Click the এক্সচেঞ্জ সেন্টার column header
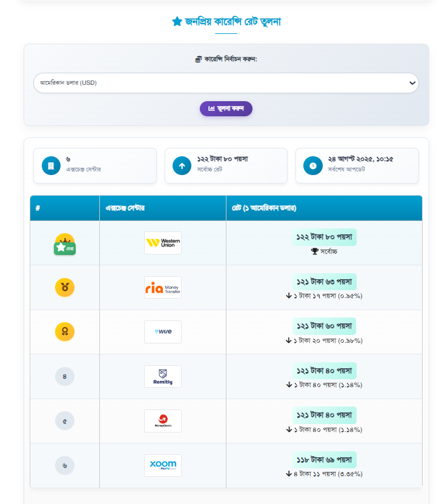Image resolution: width=442 pixels, height=504 pixels. click(x=163, y=208)
